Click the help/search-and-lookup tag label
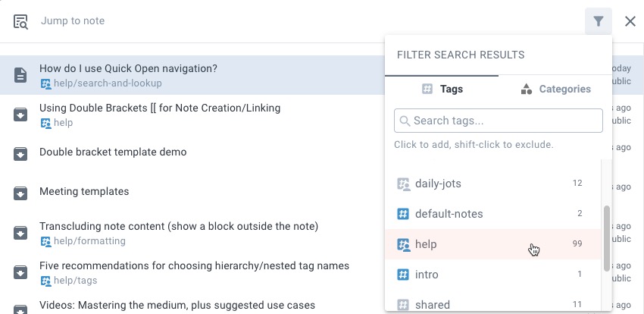The height and width of the screenshot is (314, 644). [x=108, y=83]
